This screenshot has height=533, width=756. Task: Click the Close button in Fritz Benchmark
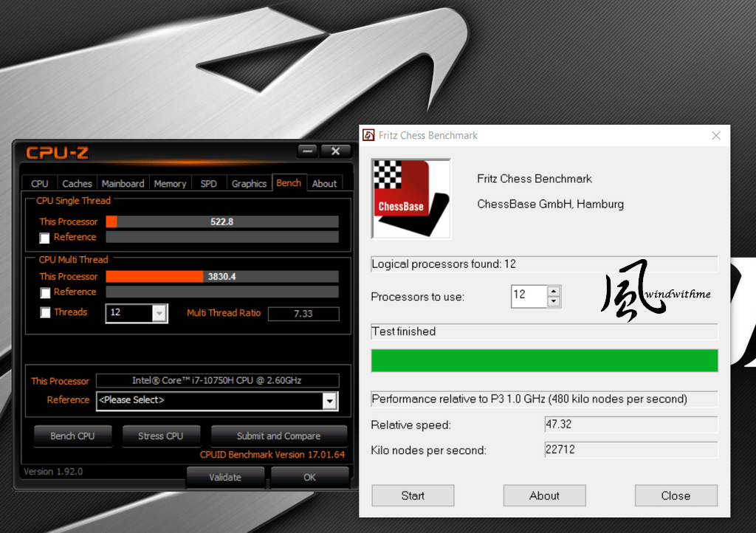point(676,495)
